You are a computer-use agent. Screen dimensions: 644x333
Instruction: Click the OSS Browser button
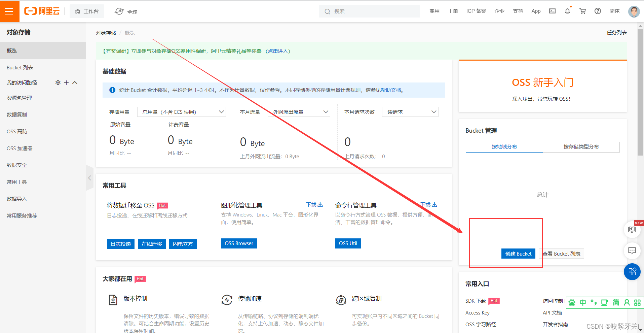pos(239,243)
